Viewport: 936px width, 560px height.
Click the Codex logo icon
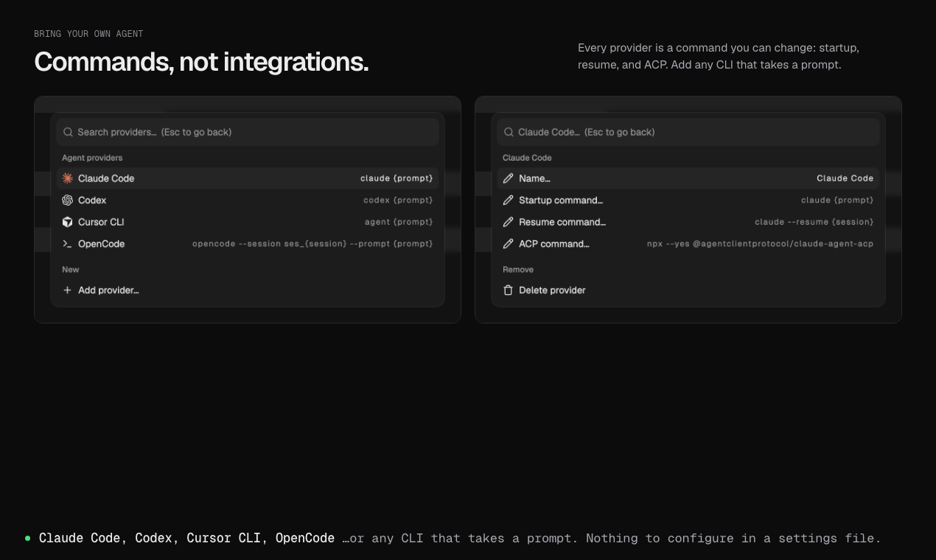click(67, 200)
